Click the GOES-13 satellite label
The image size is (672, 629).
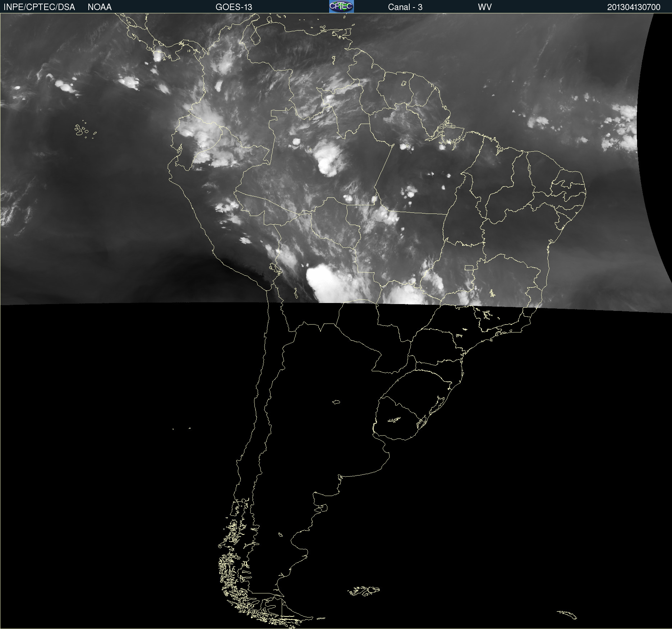point(234,7)
